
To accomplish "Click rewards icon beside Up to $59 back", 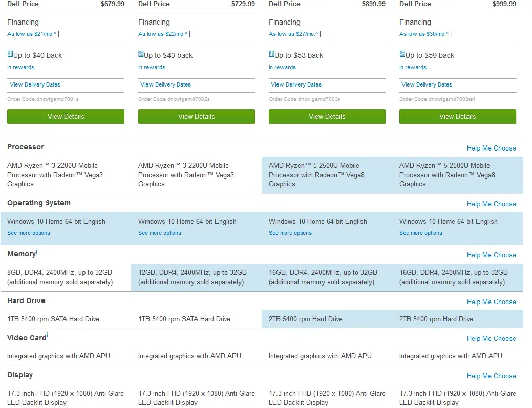I will click(402, 54).
